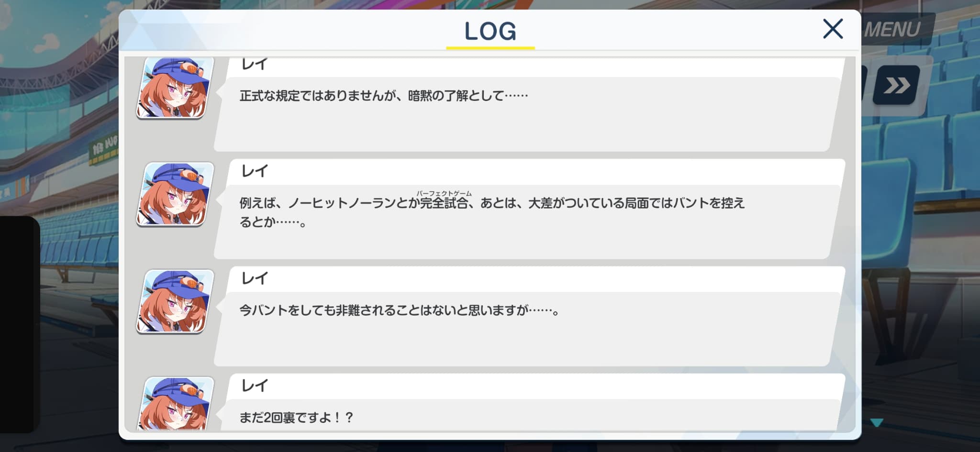The image size is (980, 452).
Task: Click the yellow underline beneath LOG
Action: [x=490, y=48]
